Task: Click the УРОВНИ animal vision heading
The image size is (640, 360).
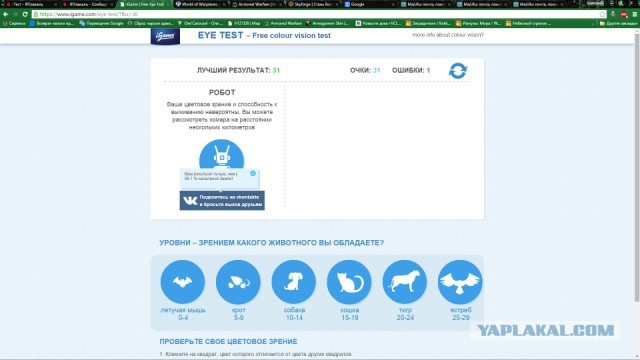Action: [x=271, y=242]
